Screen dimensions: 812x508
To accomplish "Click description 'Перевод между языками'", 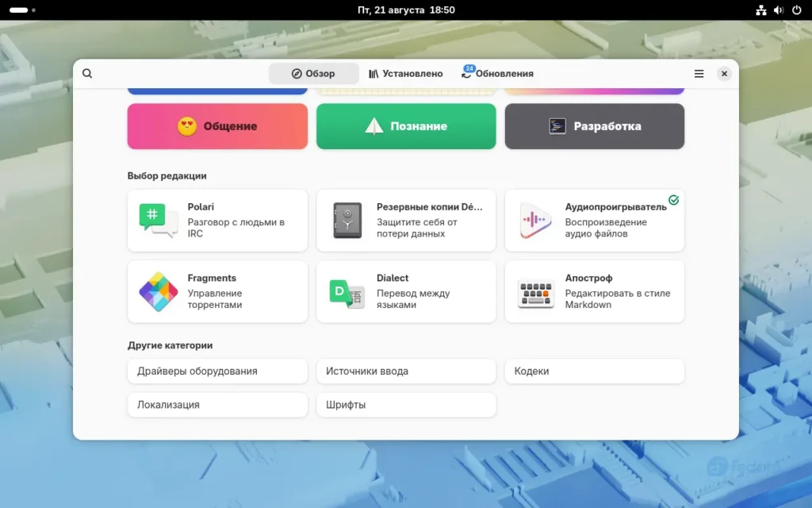I will (413, 298).
